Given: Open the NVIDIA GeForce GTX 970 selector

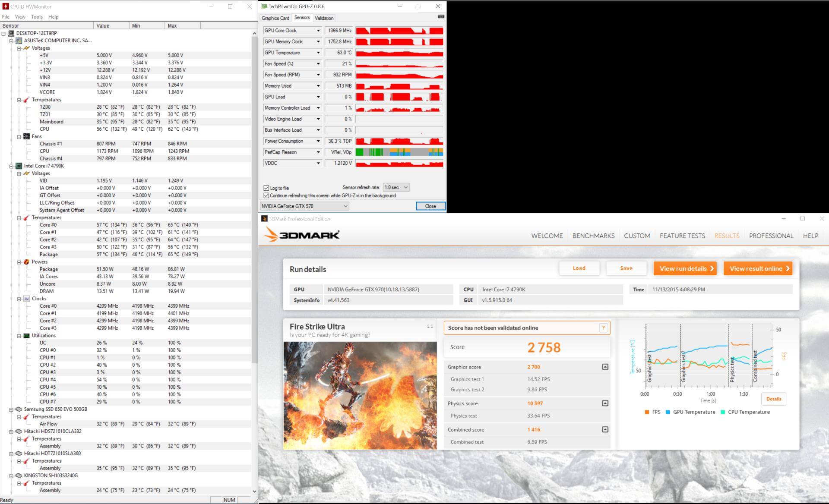Looking at the screenshot, I should coord(304,206).
